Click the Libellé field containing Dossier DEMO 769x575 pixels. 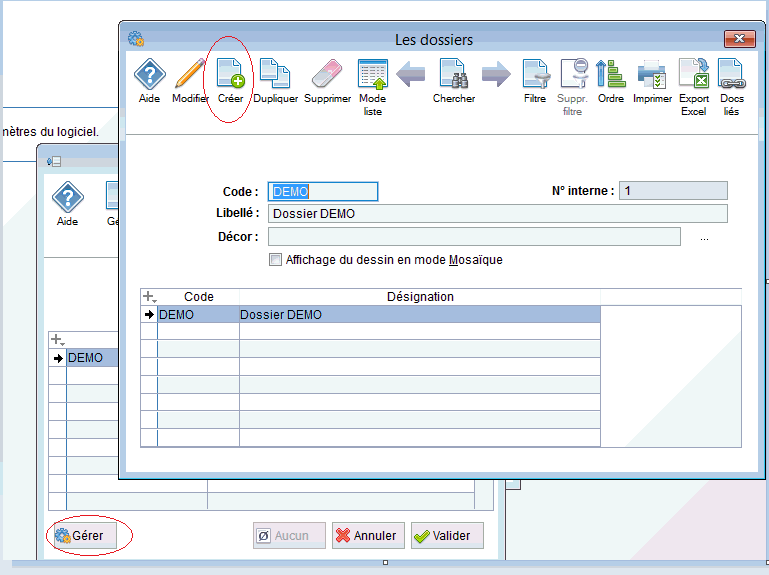[x=497, y=213]
